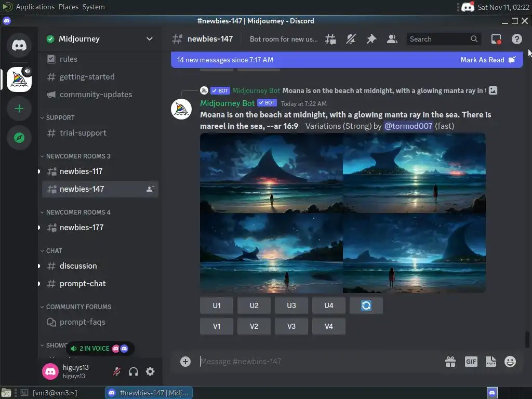The width and height of the screenshot is (532, 399).
Task: Show the Member List icon
Action: point(392,39)
